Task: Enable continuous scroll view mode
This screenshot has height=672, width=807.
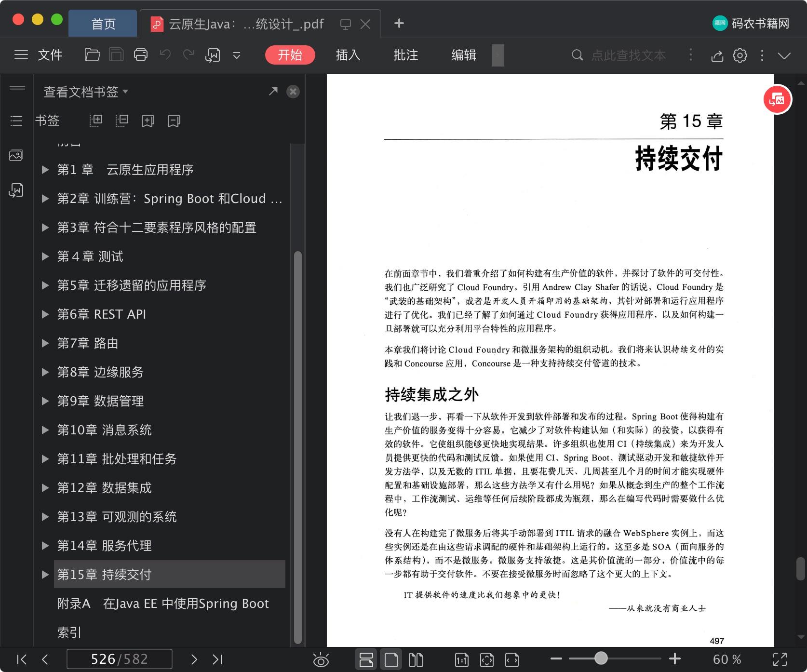Action: [366, 659]
